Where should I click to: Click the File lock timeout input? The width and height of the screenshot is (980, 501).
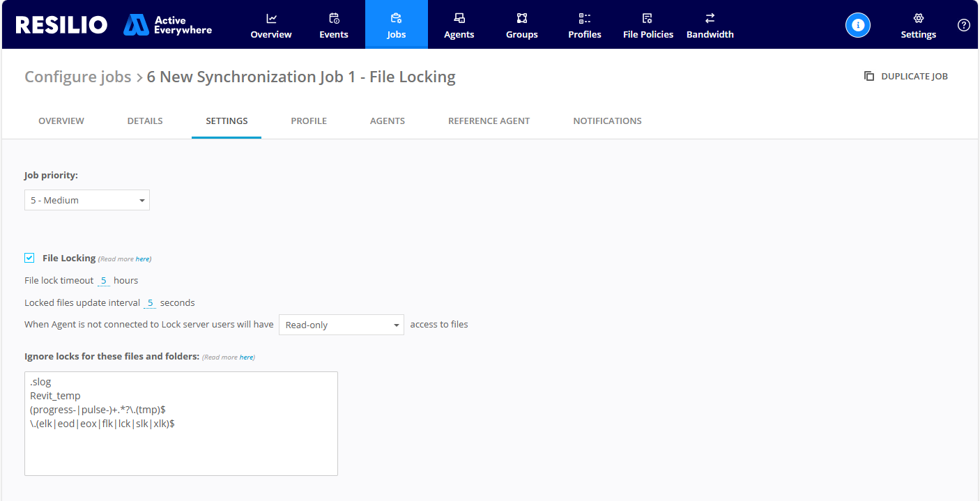click(103, 280)
